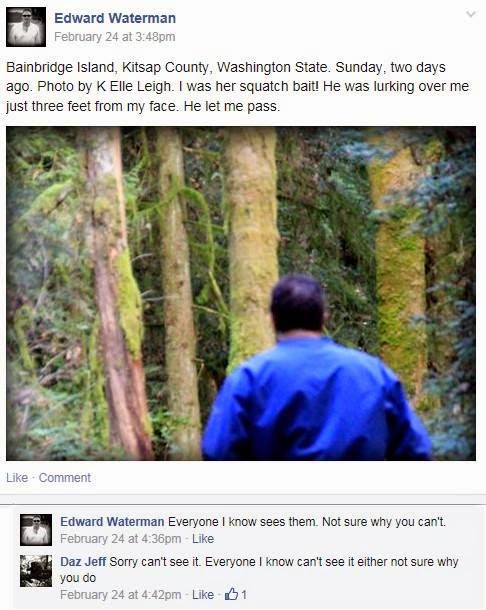Click the post caption about squatch bait
This screenshot has width=486, height=610.
(238, 86)
